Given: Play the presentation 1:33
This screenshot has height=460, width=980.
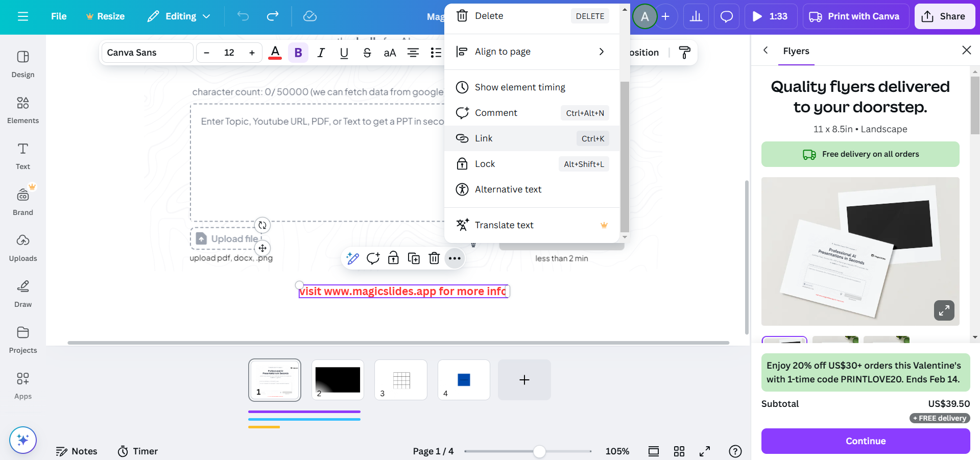Looking at the screenshot, I should point(771,16).
